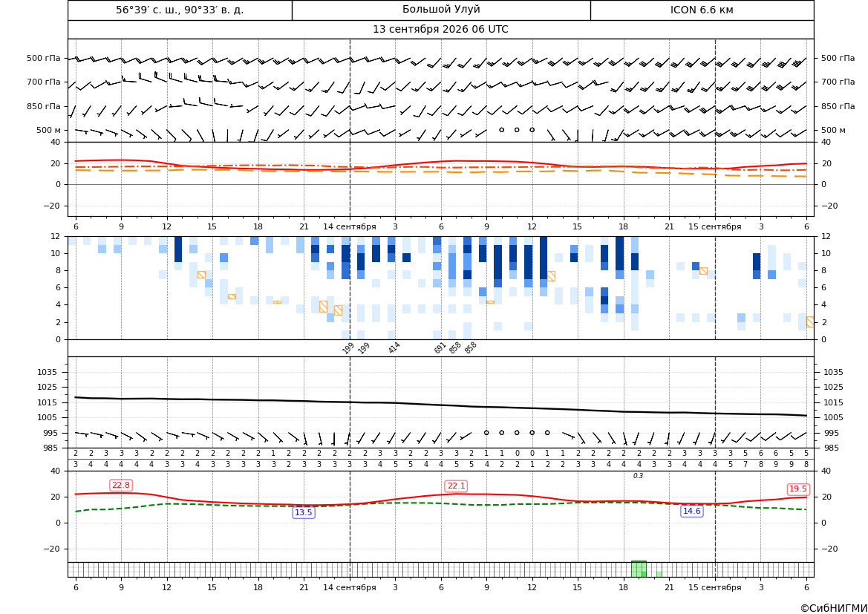Screen dimensions: 868x614
Task: Click the first calm wind circle at 500 м
Action: (x=501, y=130)
